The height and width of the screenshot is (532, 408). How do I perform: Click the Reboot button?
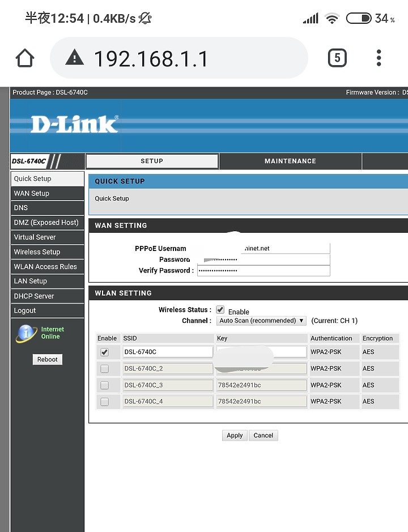coord(48,359)
